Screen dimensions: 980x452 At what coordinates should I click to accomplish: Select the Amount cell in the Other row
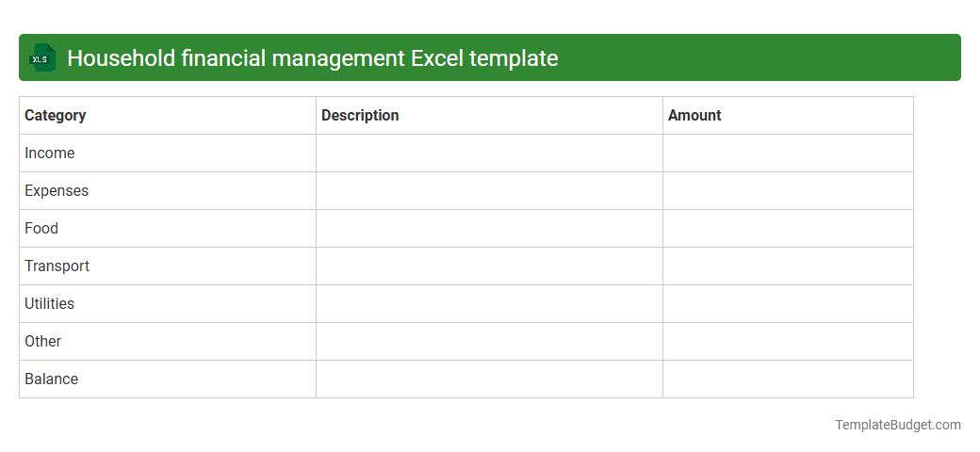coord(788,342)
